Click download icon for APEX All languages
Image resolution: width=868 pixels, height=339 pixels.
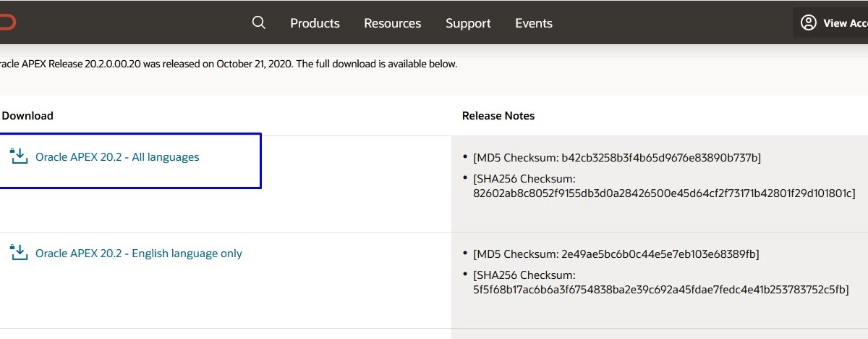pos(19,156)
